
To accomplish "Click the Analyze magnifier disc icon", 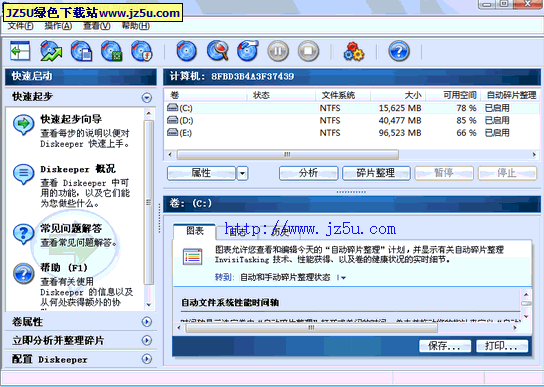I will [218, 51].
